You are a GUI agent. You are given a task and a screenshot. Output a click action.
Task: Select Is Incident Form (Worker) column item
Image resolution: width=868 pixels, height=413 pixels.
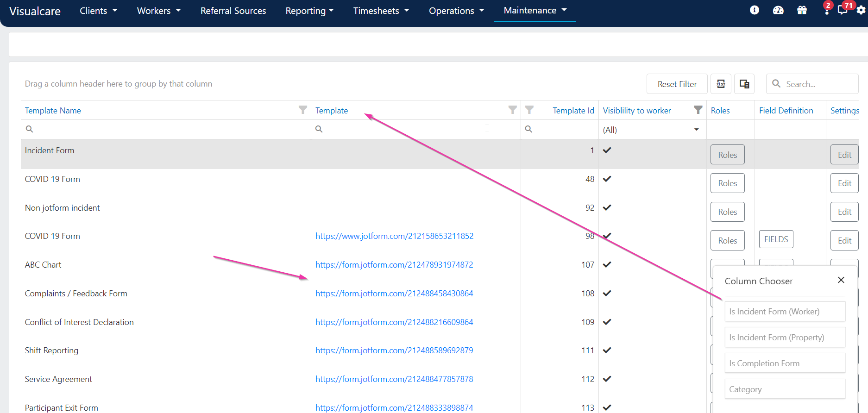[785, 311]
